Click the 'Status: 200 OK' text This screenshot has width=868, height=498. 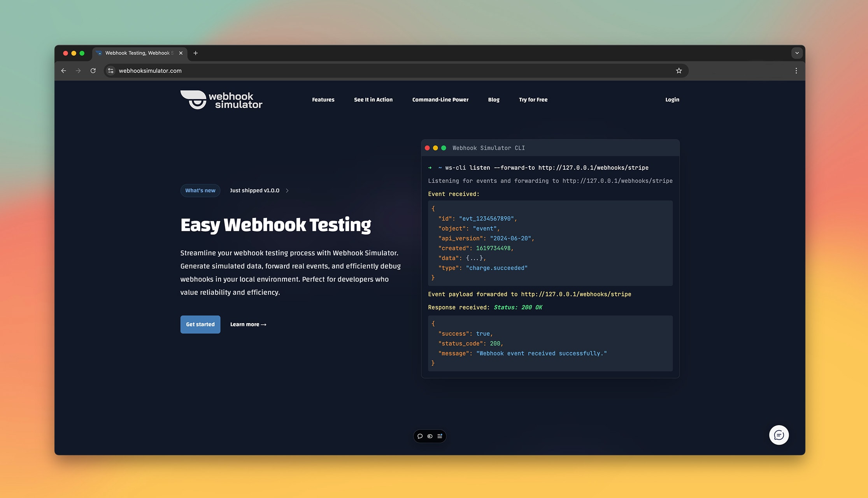point(518,308)
